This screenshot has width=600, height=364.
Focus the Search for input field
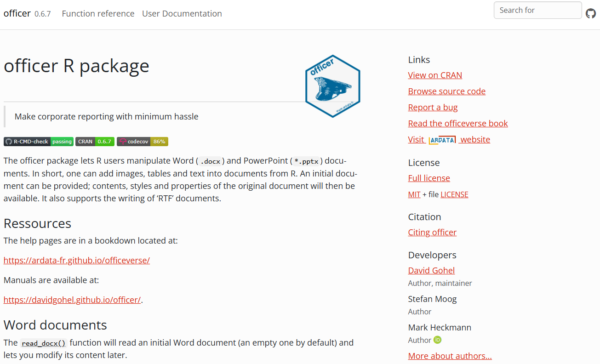point(538,10)
